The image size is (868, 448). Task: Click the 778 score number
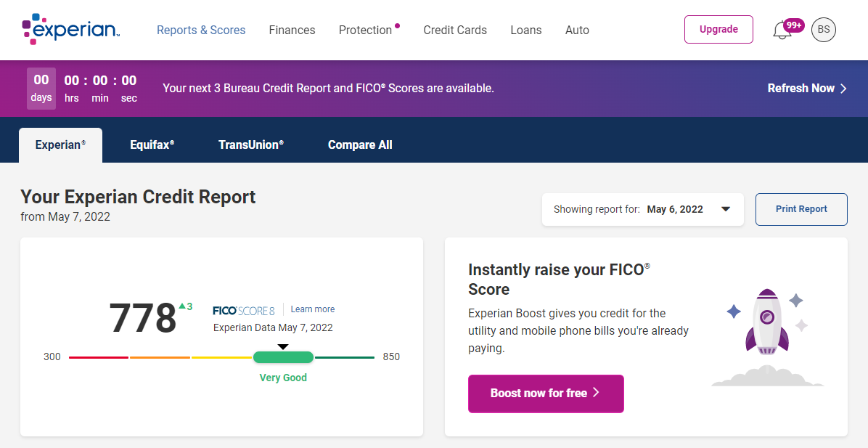[143, 319]
